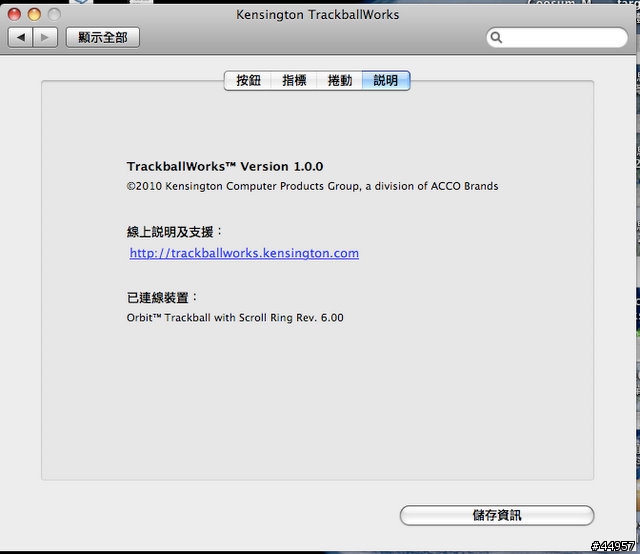Click Orbit Trackball with Scroll Ring Rev. 6.00
The width and height of the screenshot is (640, 554).
coord(235,318)
